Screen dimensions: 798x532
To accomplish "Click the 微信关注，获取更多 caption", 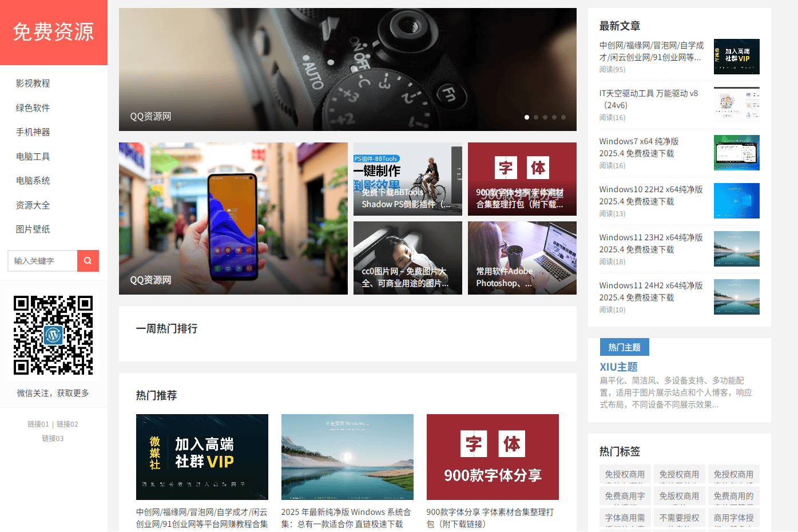I will coord(53,394).
